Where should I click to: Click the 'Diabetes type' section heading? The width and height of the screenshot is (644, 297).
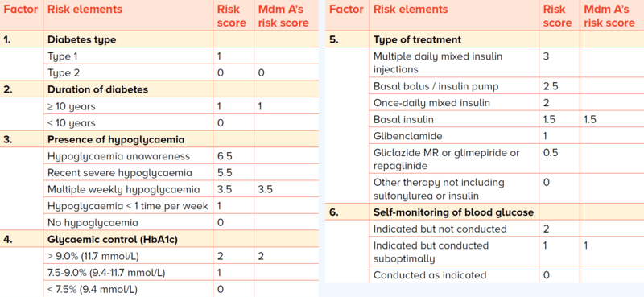(82, 40)
